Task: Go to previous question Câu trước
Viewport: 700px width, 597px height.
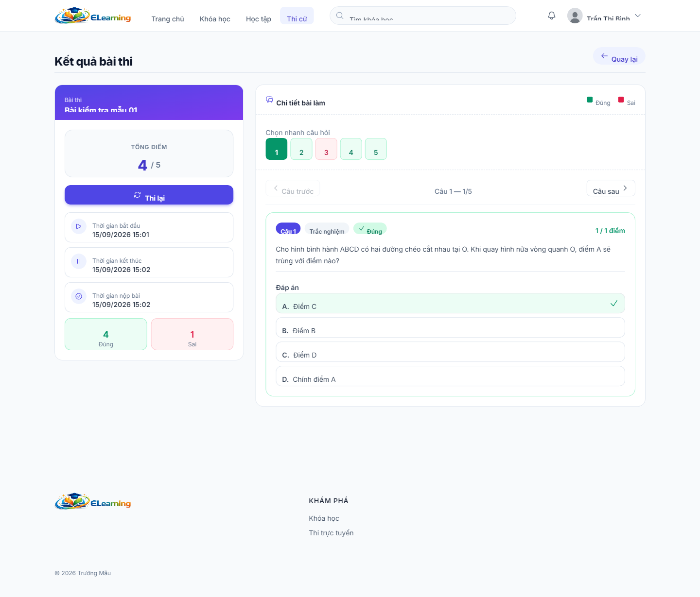Action: (x=293, y=188)
